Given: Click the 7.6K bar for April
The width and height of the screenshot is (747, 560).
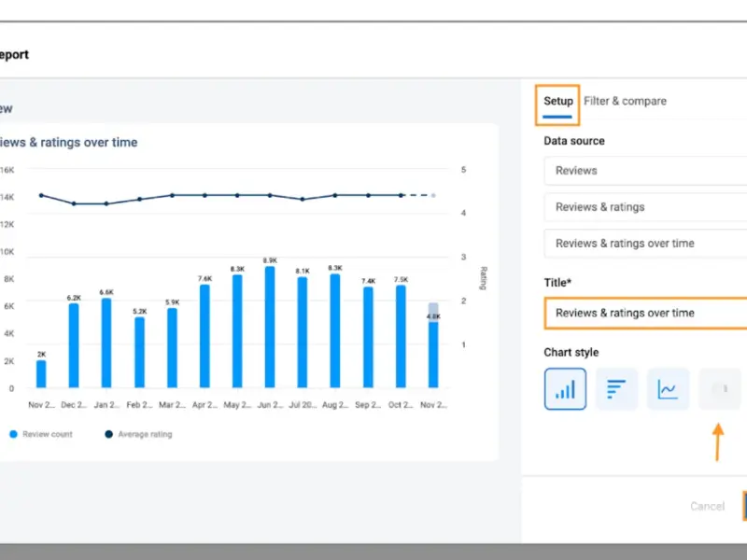Looking at the screenshot, I should (204, 336).
